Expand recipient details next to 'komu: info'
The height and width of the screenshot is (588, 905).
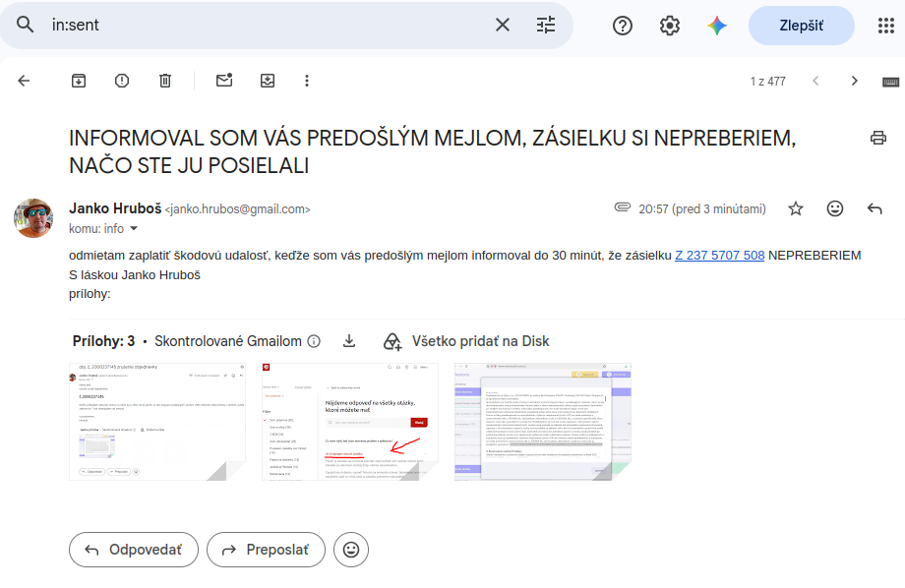[134, 228]
